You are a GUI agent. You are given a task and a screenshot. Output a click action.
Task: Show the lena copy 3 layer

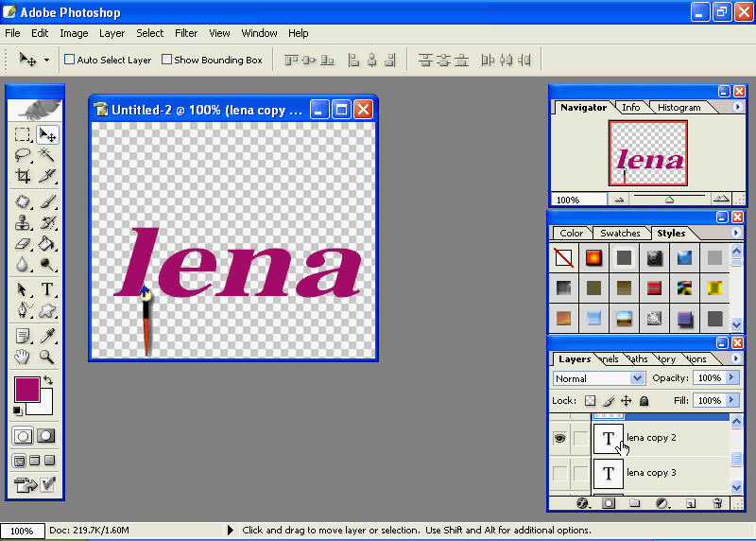(559, 473)
